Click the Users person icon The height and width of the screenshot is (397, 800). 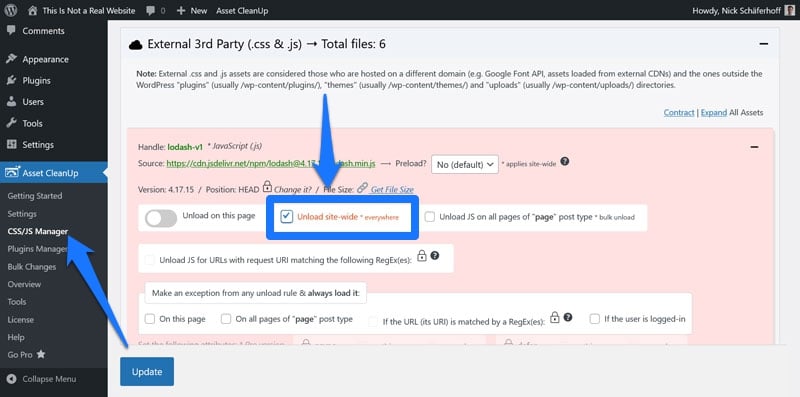[x=11, y=102]
